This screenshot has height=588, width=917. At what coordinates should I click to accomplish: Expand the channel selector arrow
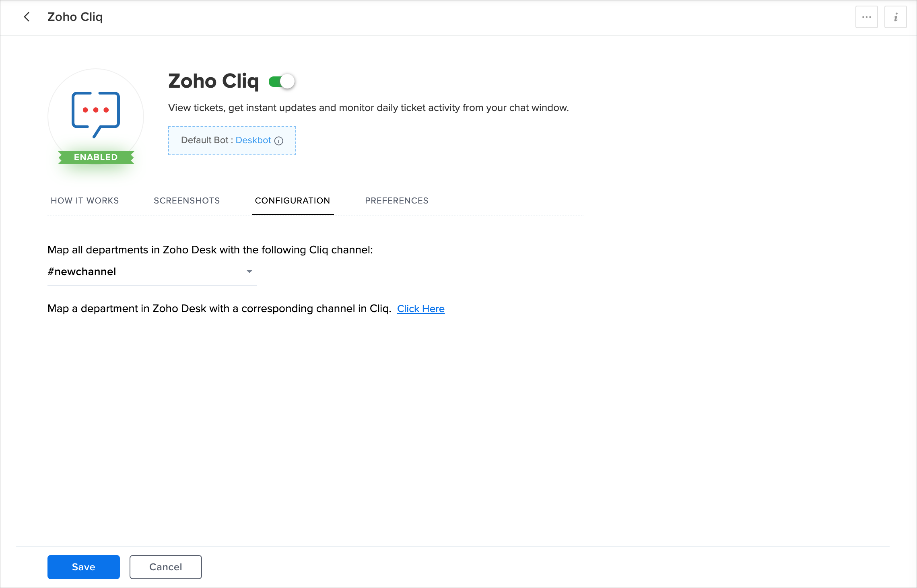tap(249, 271)
